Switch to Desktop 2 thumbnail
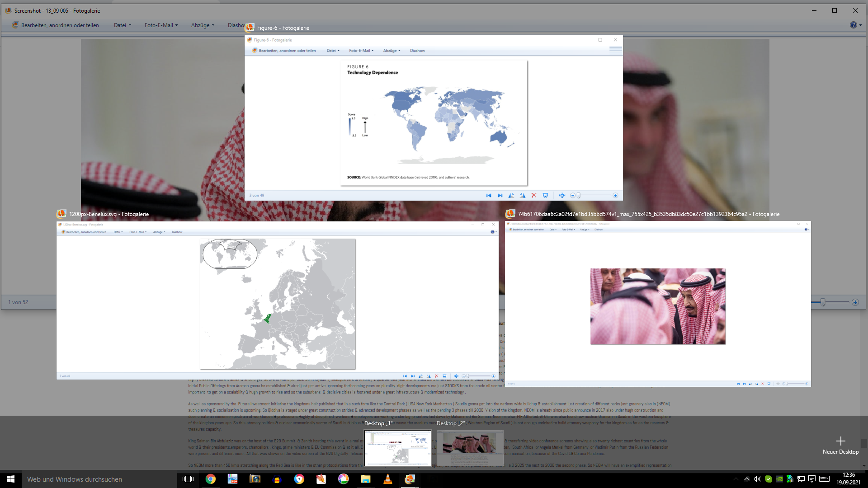This screenshot has width=868, height=488. [x=470, y=448]
